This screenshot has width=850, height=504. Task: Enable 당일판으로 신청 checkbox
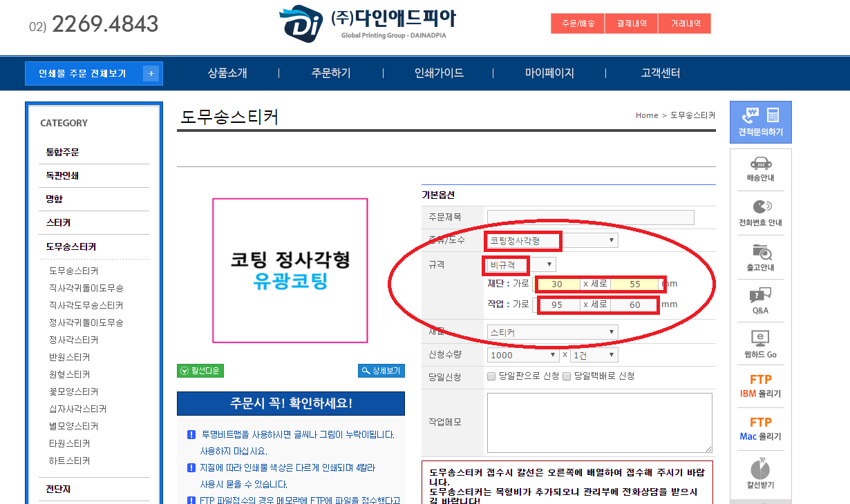point(491,376)
